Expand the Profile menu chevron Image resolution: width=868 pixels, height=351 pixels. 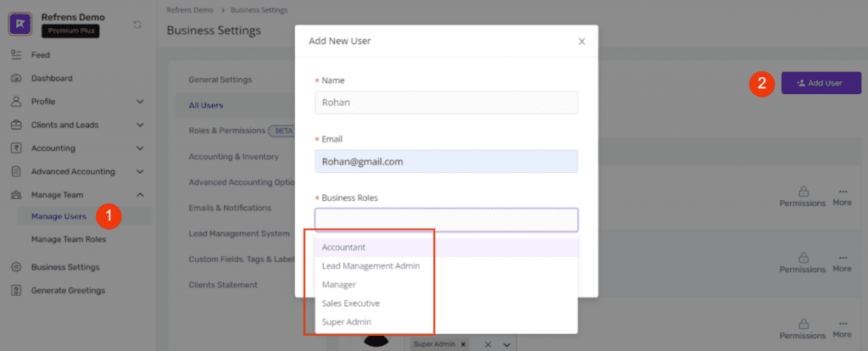[x=140, y=102]
